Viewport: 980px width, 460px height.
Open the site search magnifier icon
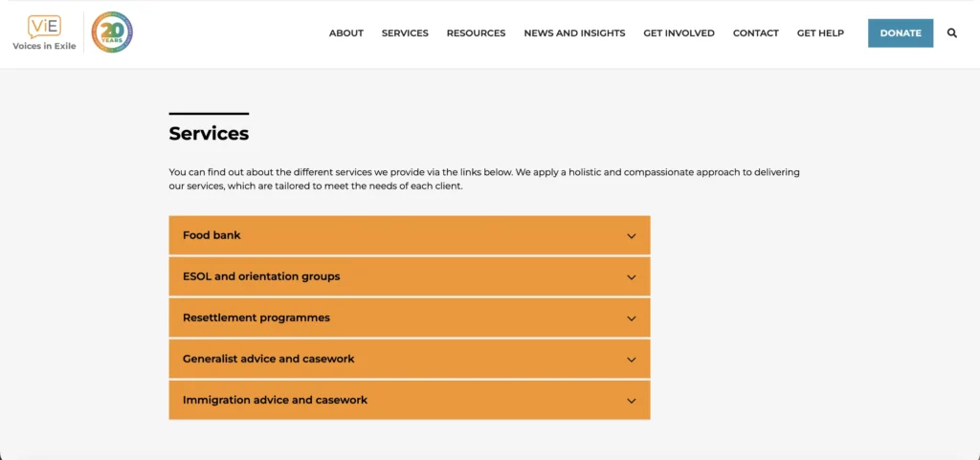(952, 33)
